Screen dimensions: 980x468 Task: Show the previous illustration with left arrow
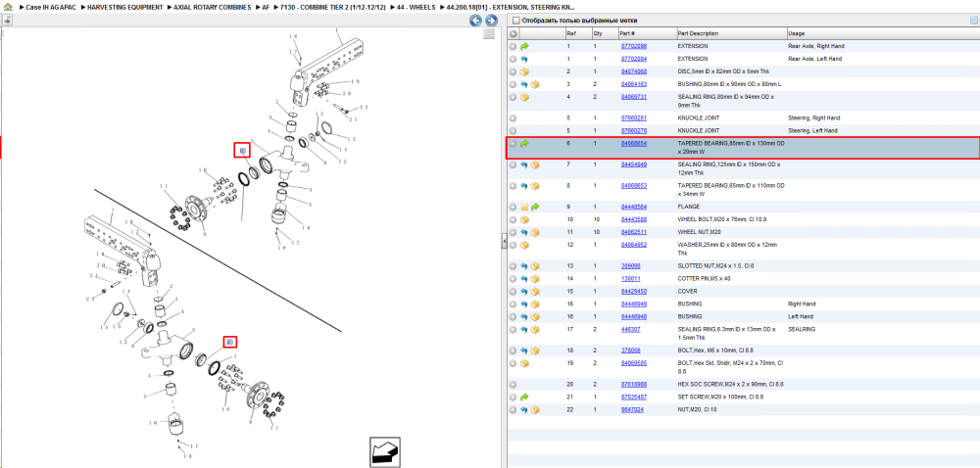coord(475,21)
